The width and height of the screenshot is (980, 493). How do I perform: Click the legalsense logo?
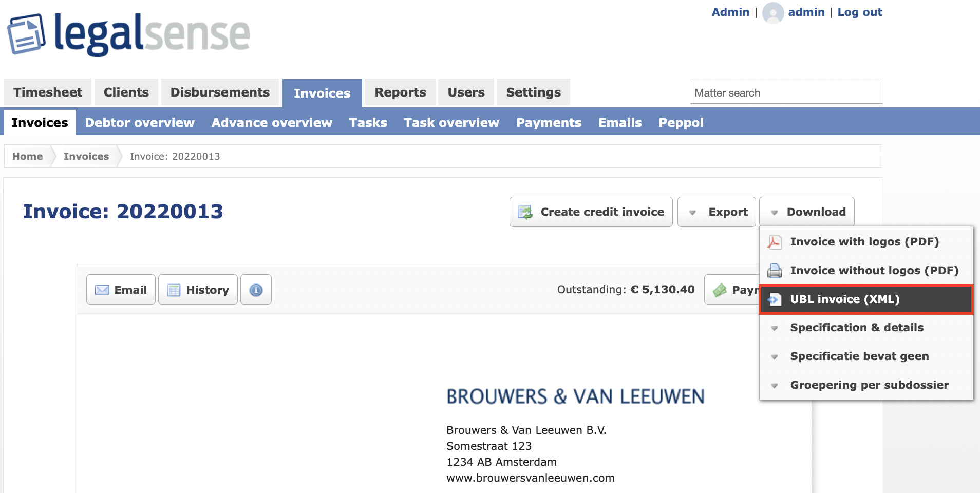coord(128,34)
